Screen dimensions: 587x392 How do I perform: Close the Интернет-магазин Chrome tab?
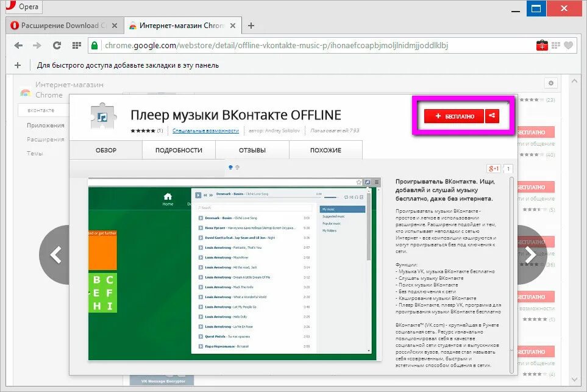pos(233,26)
